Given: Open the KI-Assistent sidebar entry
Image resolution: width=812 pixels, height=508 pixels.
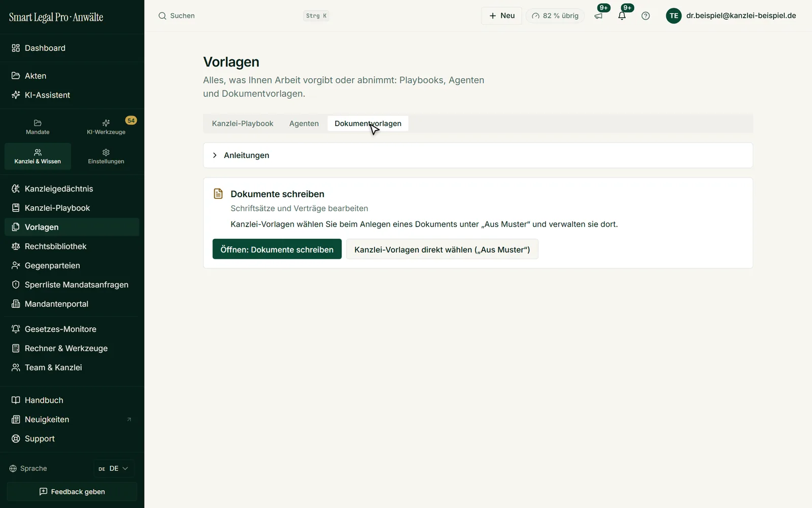Looking at the screenshot, I should point(72,95).
